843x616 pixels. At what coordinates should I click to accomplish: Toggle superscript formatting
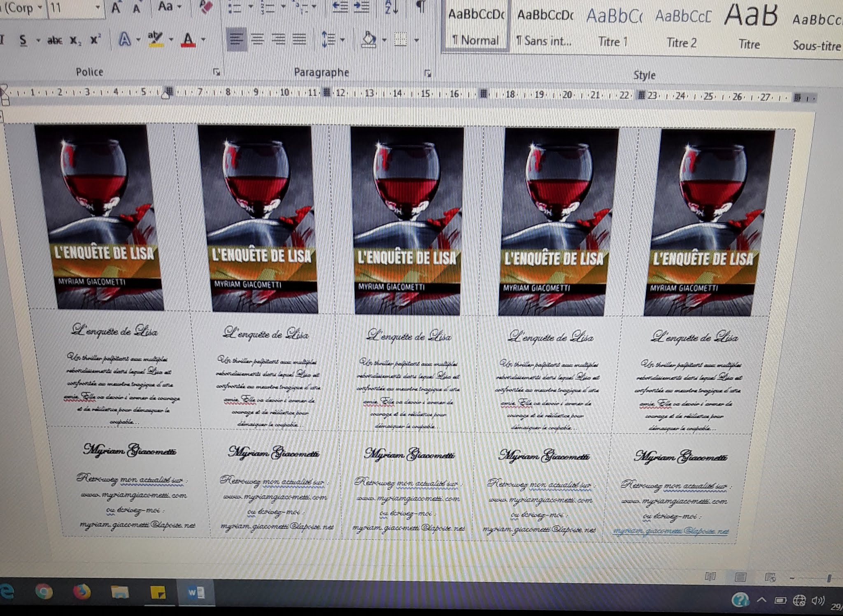point(95,40)
